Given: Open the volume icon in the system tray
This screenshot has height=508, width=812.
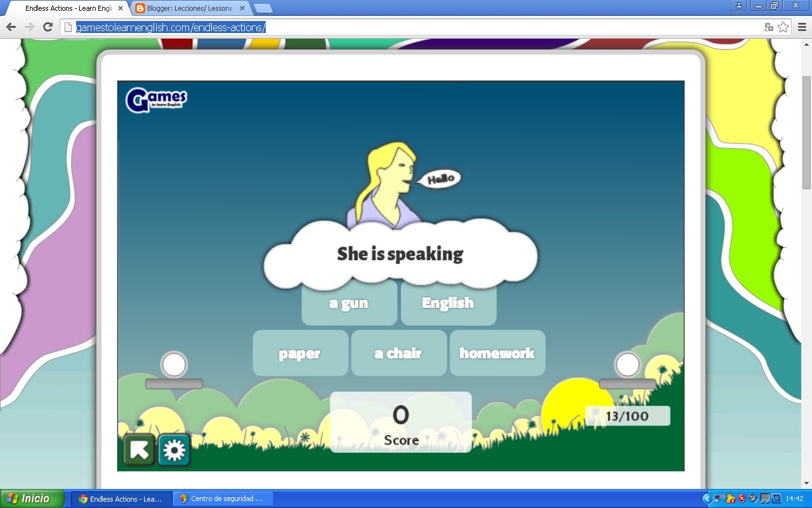Looking at the screenshot, I should [x=752, y=499].
